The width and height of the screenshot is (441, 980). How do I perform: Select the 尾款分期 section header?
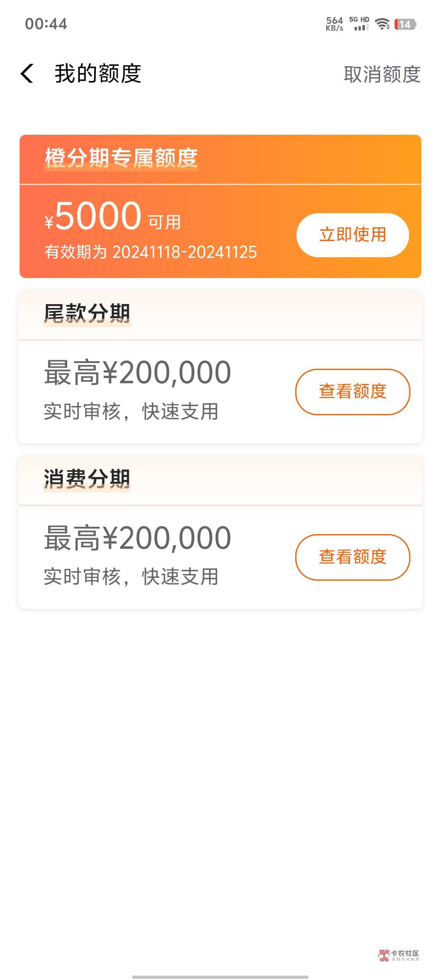(x=87, y=314)
